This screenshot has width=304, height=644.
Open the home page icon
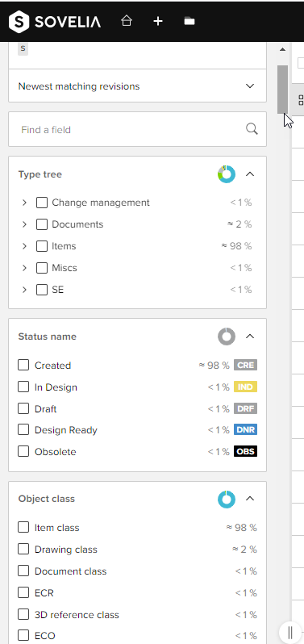127,21
